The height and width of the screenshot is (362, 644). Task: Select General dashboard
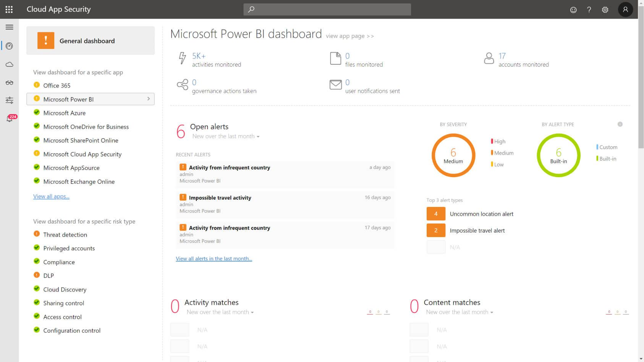[x=91, y=40]
